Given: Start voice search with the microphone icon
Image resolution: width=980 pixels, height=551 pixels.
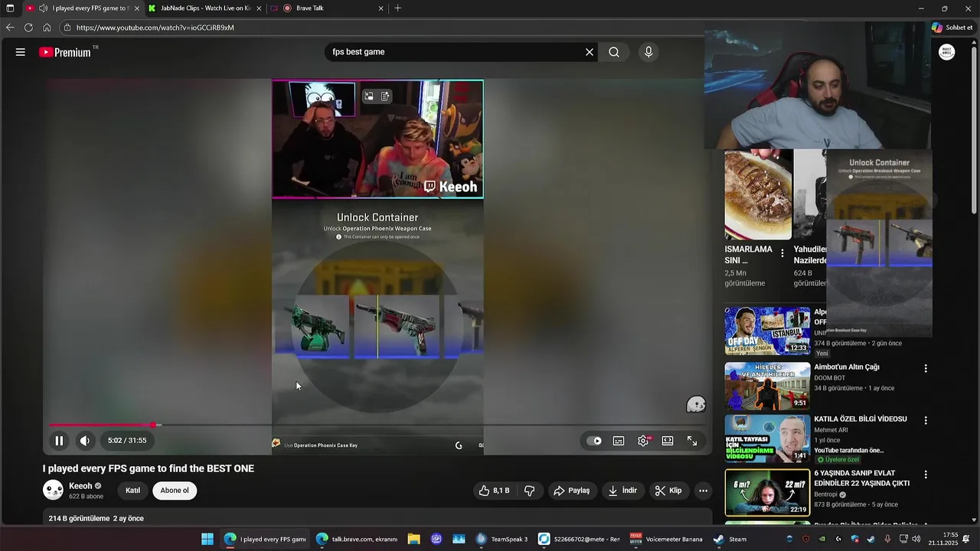Looking at the screenshot, I should (648, 52).
